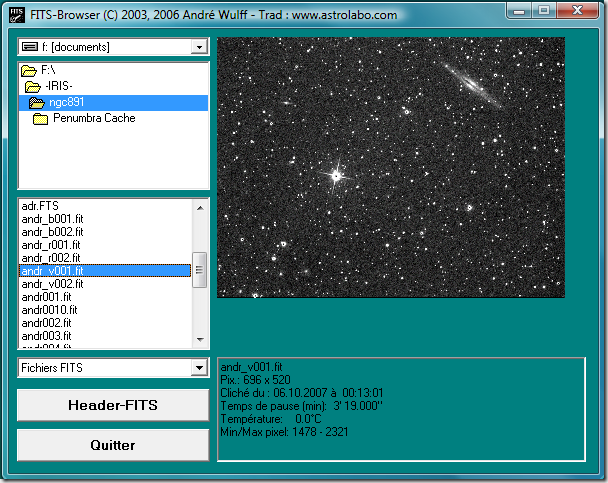Click the drive icon in drive selector

[x=29, y=47]
